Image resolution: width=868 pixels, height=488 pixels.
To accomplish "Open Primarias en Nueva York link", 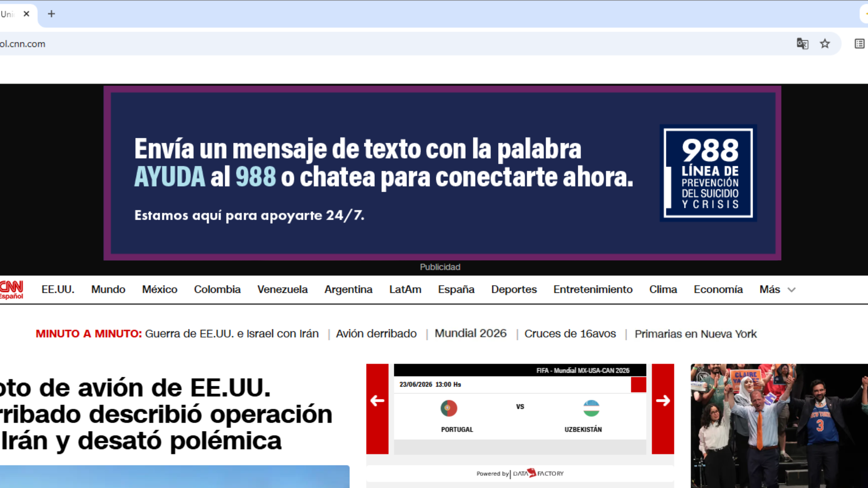I will (696, 334).
